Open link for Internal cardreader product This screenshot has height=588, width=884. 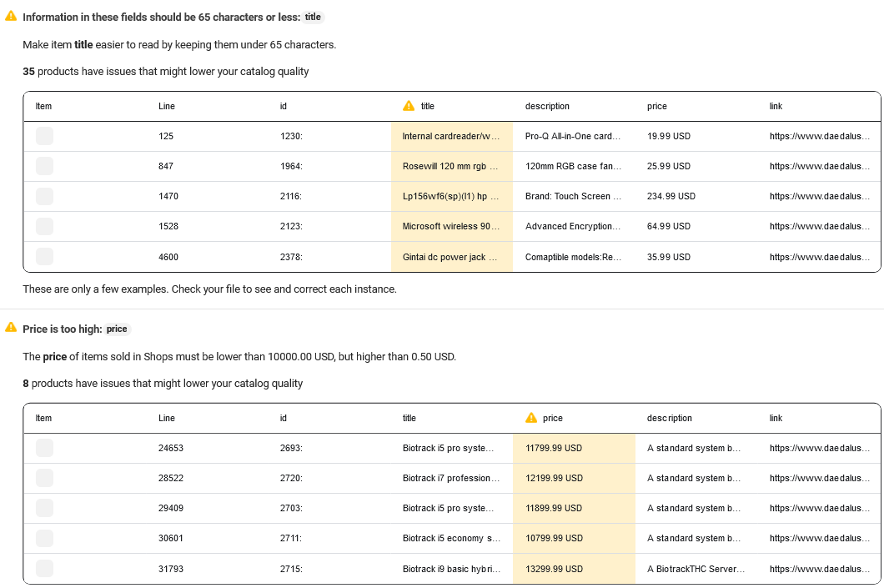tap(819, 136)
